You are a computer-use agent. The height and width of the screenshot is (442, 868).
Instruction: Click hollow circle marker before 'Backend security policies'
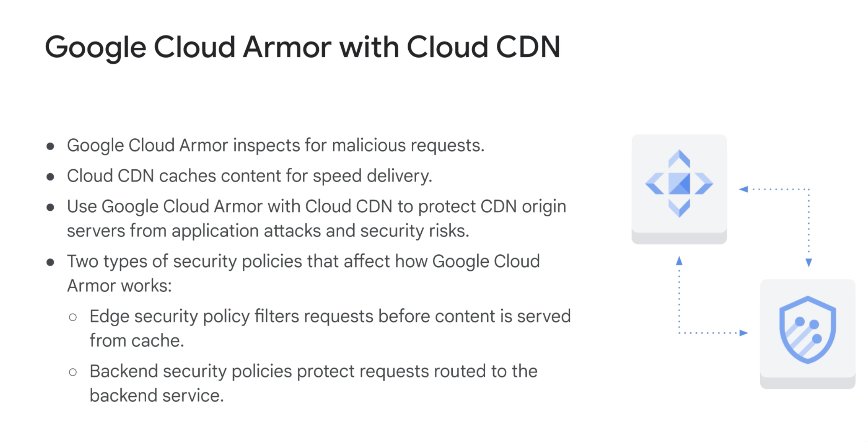(73, 372)
